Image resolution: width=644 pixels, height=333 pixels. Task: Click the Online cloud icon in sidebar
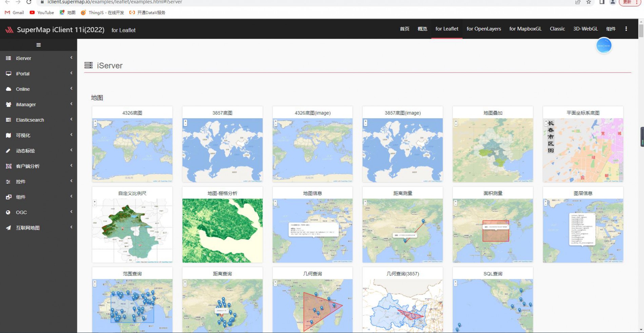pyautogui.click(x=8, y=89)
